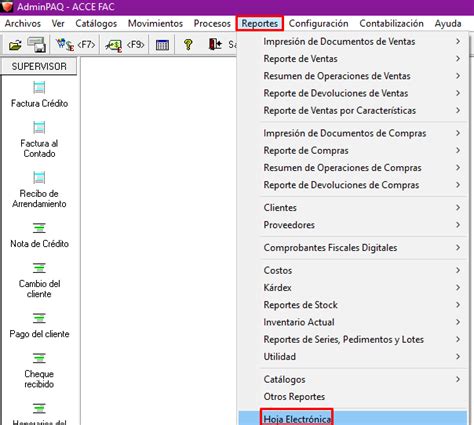The height and width of the screenshot is (425, 474).
Task: Expand the Kárdex submenu
Action: pos(353,288)
